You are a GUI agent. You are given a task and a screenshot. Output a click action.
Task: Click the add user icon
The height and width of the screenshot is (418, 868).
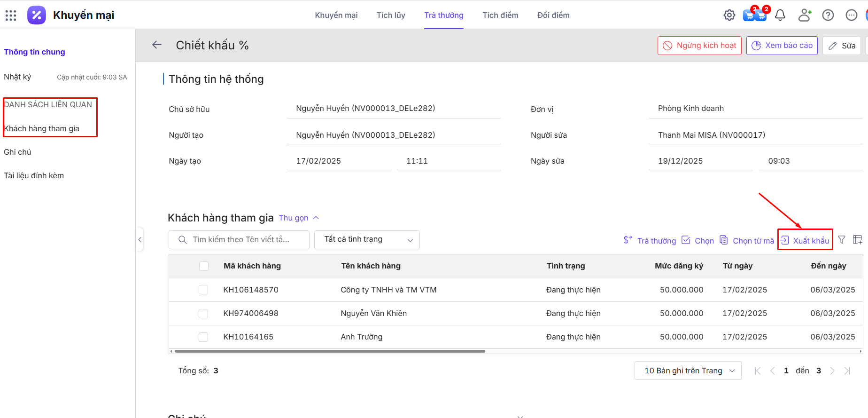[805, 16]
